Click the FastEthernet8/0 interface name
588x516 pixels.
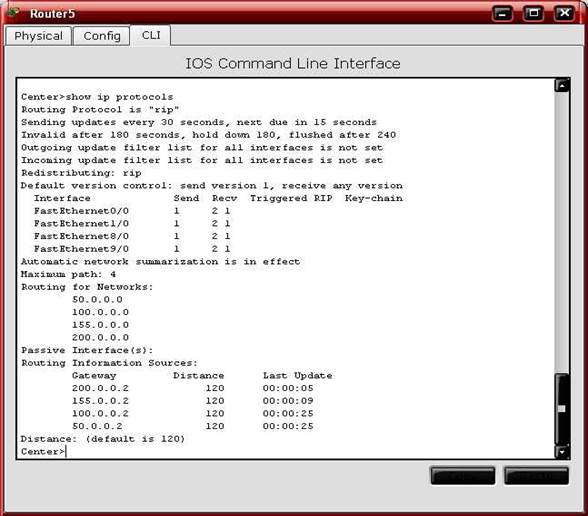point(81,236)
